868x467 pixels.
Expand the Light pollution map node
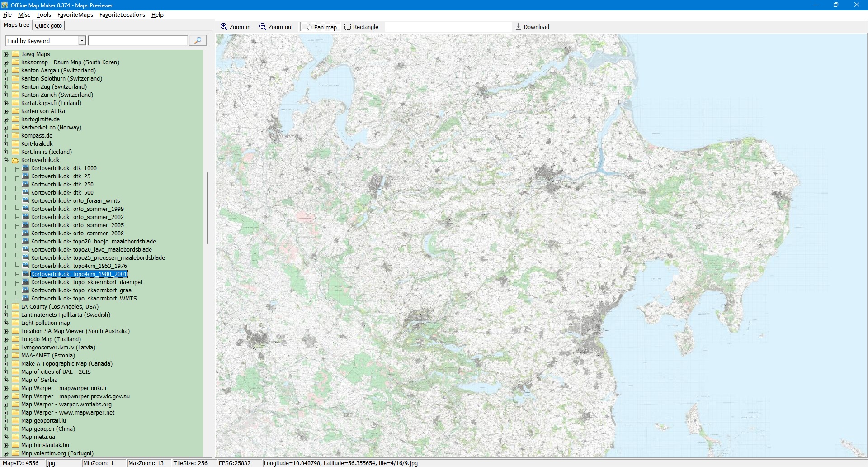pos(6,323)
